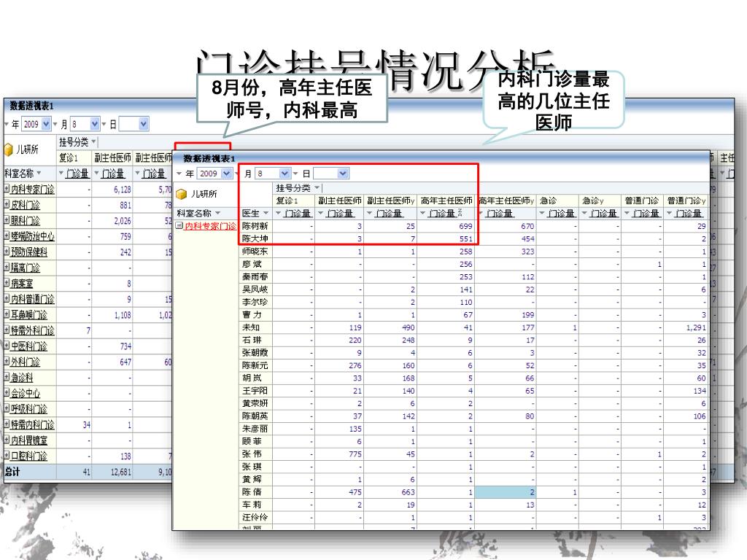
Task: Collapse the 内科专家门诊 node in front table
Action: pos(179,226)
